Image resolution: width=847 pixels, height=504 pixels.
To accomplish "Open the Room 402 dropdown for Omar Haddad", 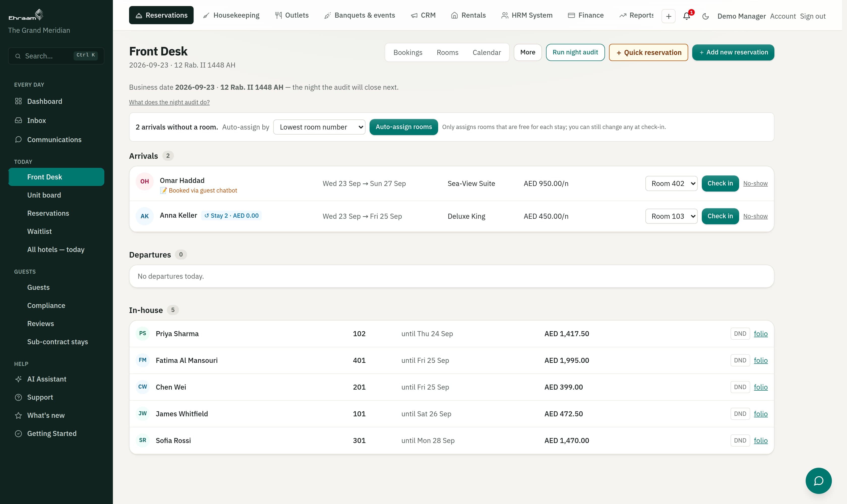I will (x=671, y=183).
